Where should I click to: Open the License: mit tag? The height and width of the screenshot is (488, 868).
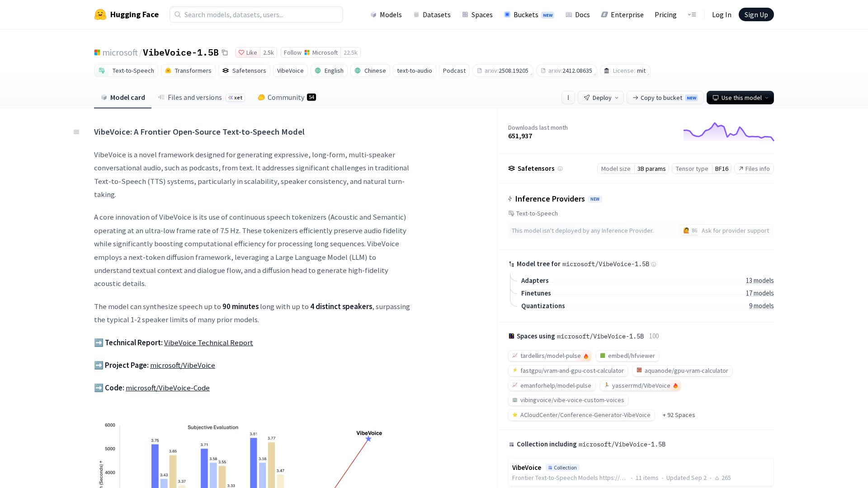tap(625, 70)
